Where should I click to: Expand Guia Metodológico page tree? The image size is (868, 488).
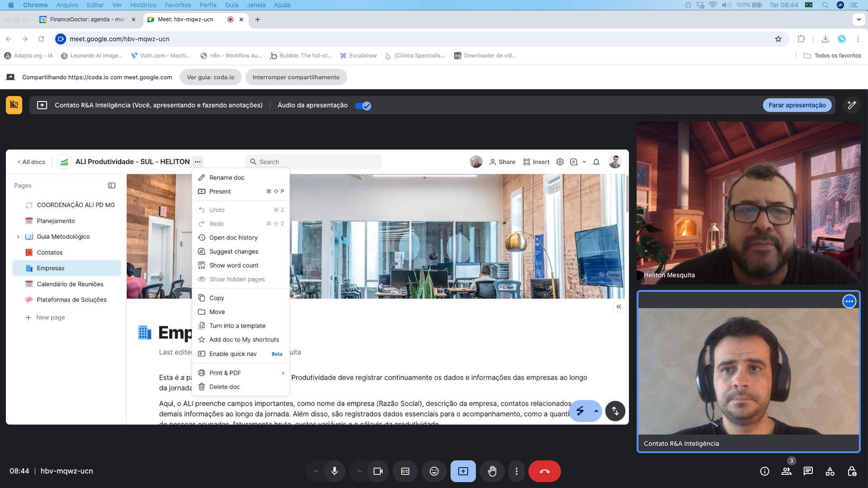pyautogui.click(x=18, y=237)
